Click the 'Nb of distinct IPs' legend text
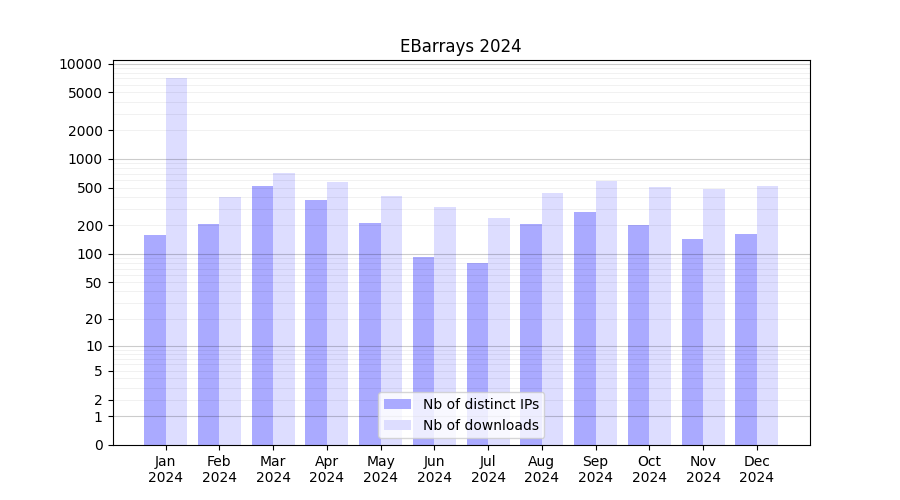Viewport: 900px width, 500px height. [x=480, y=404]
